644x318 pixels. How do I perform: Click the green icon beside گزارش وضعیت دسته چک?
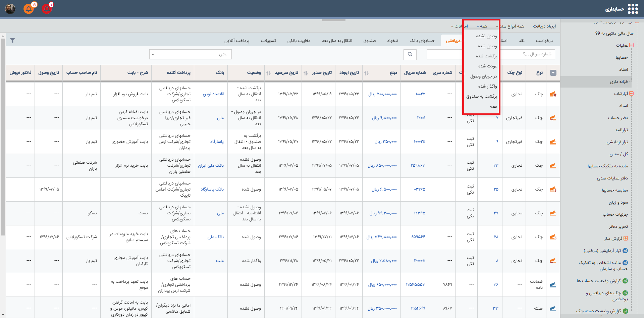click(x=625, y=311)
